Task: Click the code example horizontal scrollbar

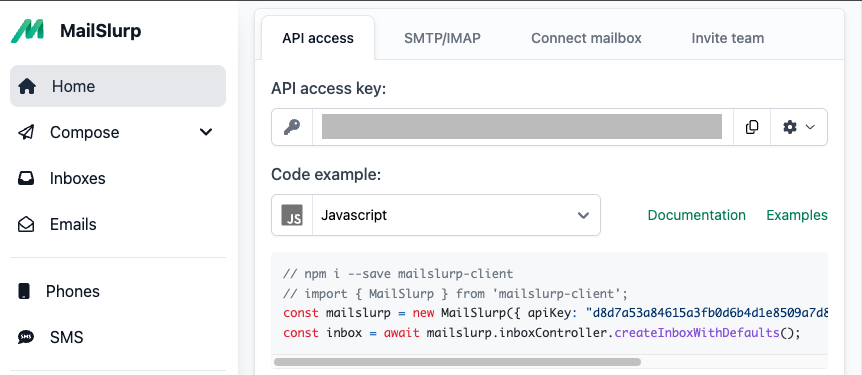Action: click(x=457, y=362)
